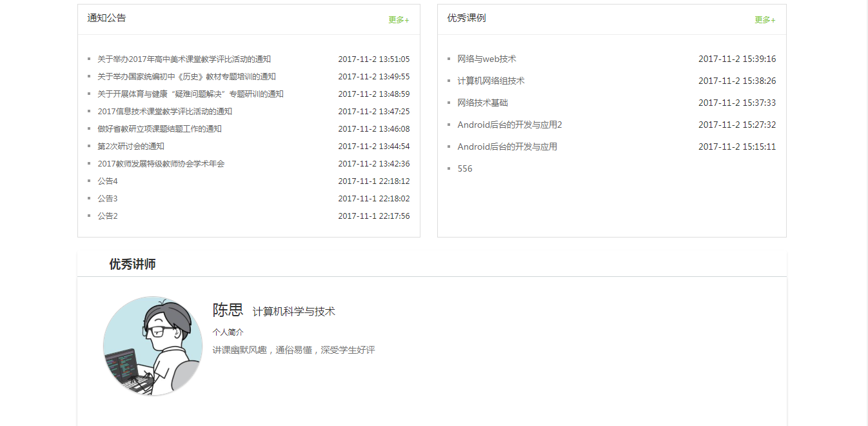Click timestamp 2017-11-1 22:17:56
Screen dimensions: 868x426
(374, 216)
